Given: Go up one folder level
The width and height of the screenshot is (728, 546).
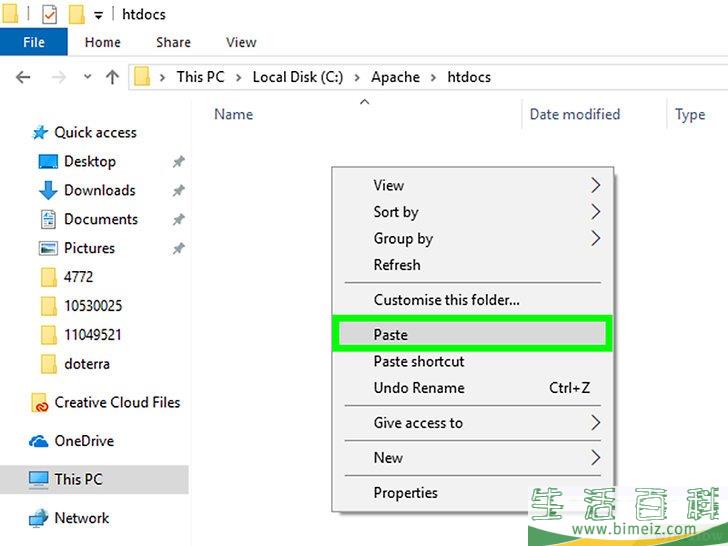Looking at the screenshot, I should point(112,77).
